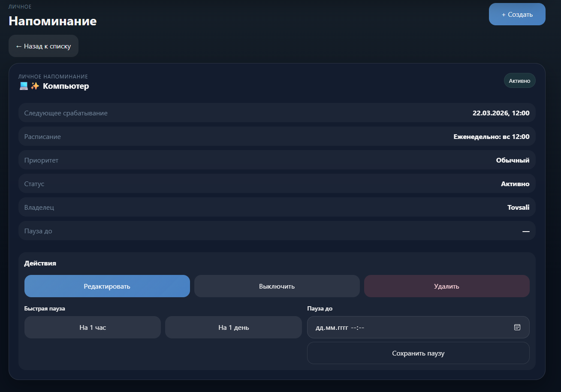Click the sparkles emoji in reminder title
Image resolution: width=561 pixels, height=392 pixels.
pyautogui.click(x=35, y=86)
